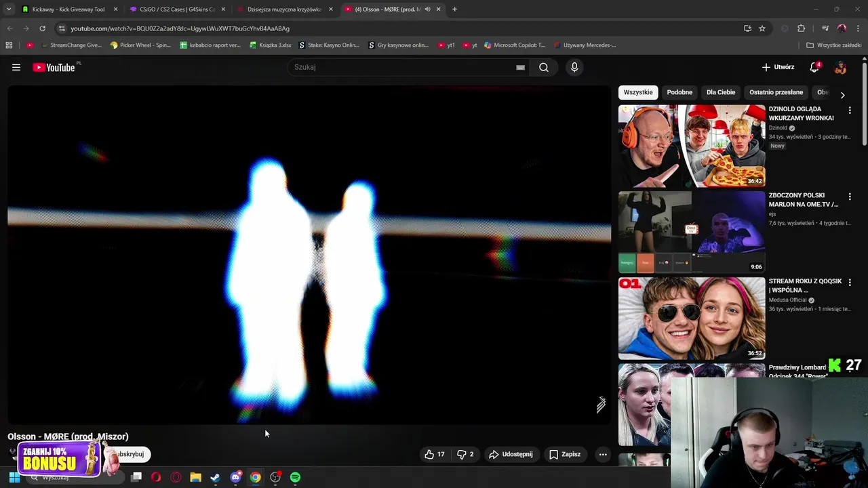868x488 pixels.
Task: Open STREAM ROKU Z QOQSIK thumbnail
Action: (x=692, y=318)
